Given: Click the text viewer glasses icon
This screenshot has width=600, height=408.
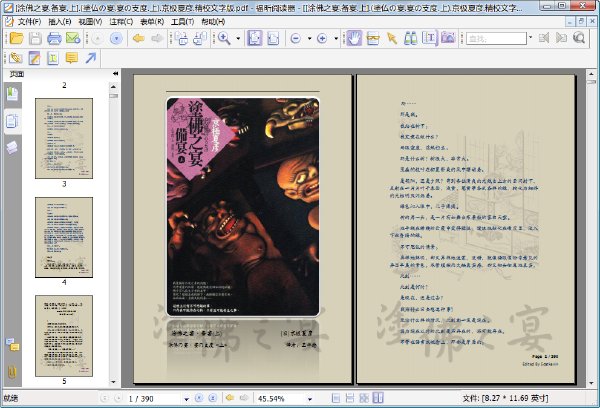Looking at the screenshot, I should point(373,38).
